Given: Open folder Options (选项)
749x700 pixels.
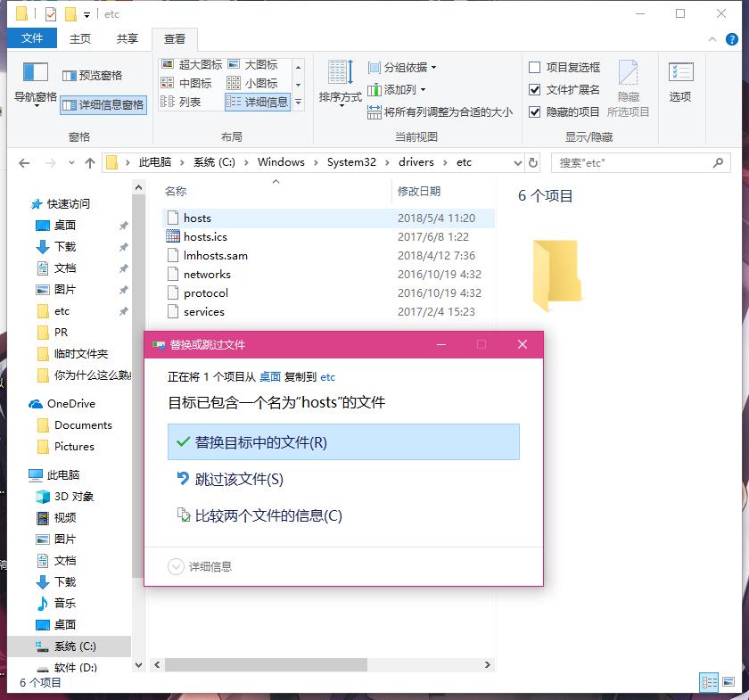Looking at the screenshot, I should point(680,82).
